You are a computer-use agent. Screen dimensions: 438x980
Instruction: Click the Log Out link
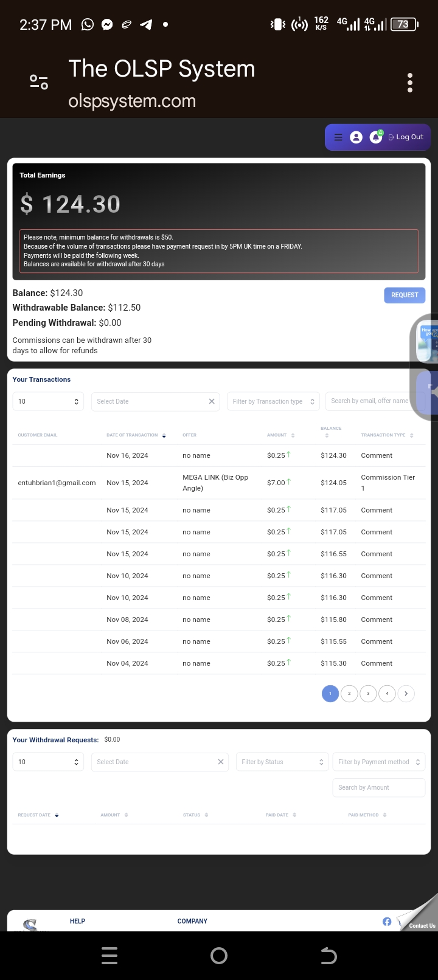point(406,137)
